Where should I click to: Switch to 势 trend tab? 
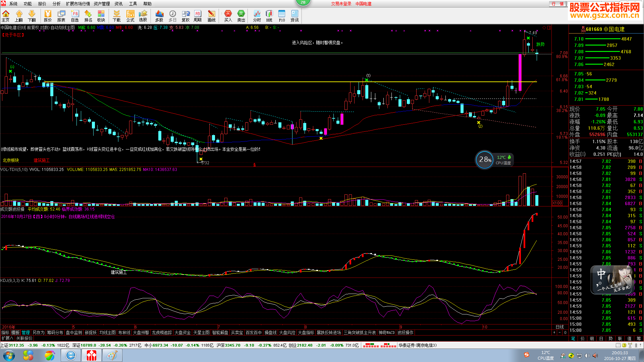click(x=610, y=339)
